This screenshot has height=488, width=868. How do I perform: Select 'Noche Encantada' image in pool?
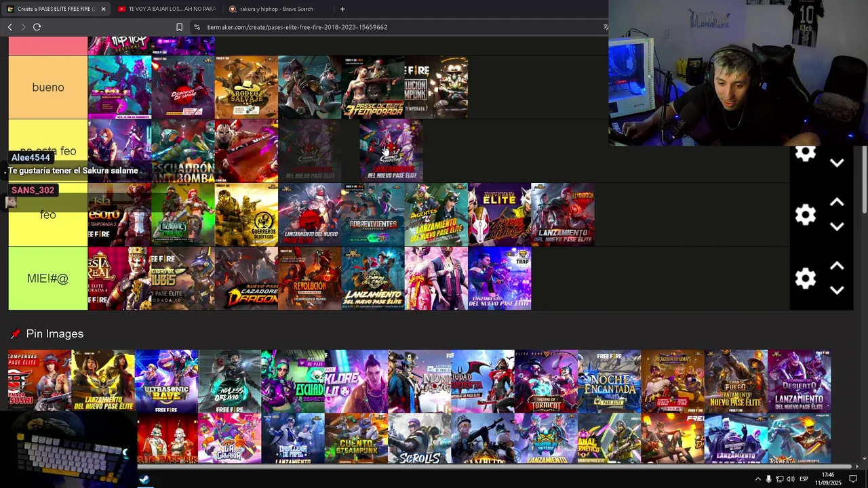(x=609, y=381)
